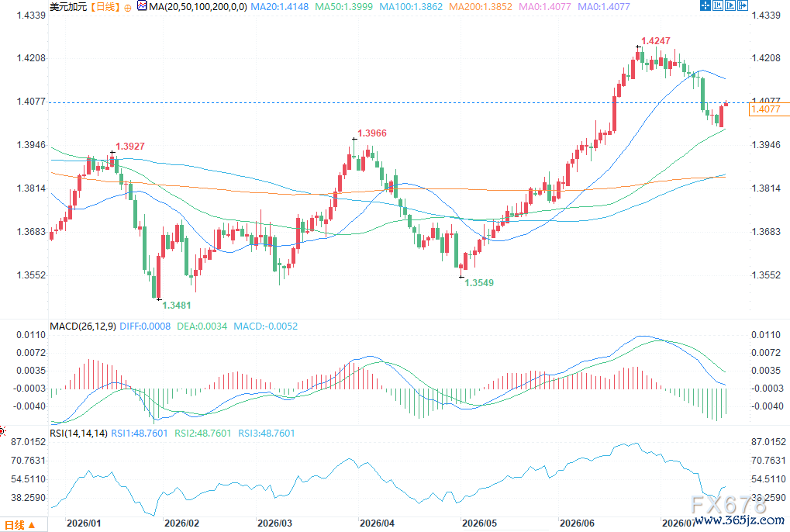790x532 pixels.
Task: Open the MA indicator settings chart icon
Action: [142, 6]
